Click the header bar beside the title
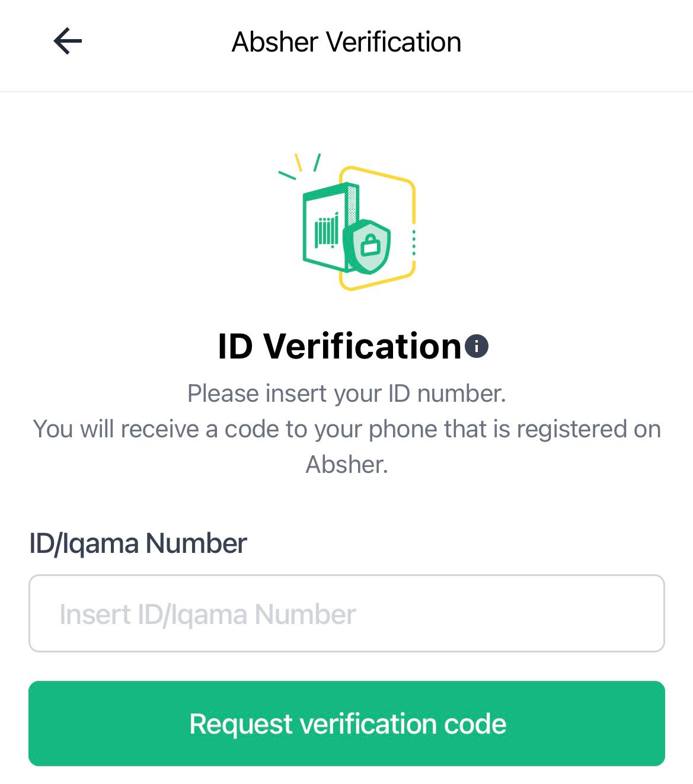This screenshot has height=784, width=693. coord(569,42)
